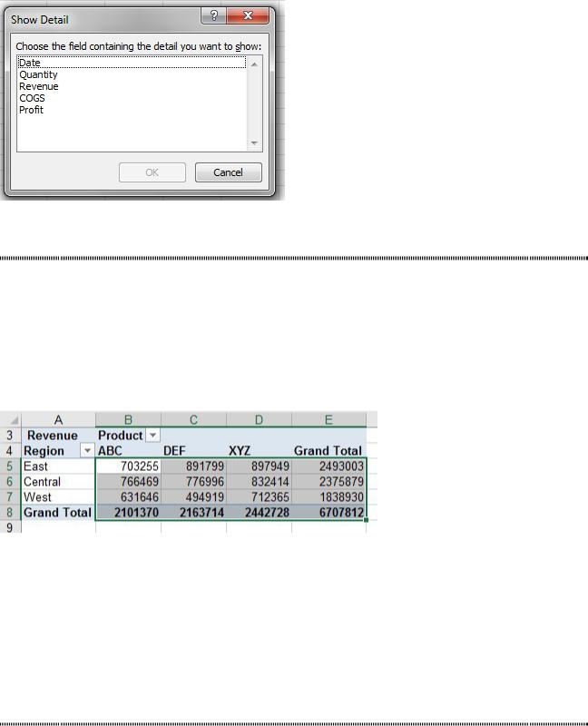Click the Central row label
The height and width of the screenshot is (726, 588).
58,482
